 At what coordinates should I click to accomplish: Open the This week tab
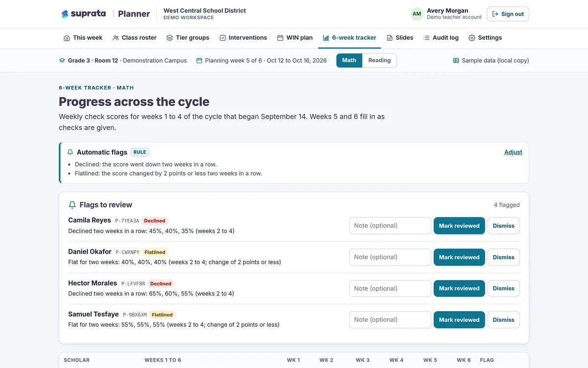83,38
